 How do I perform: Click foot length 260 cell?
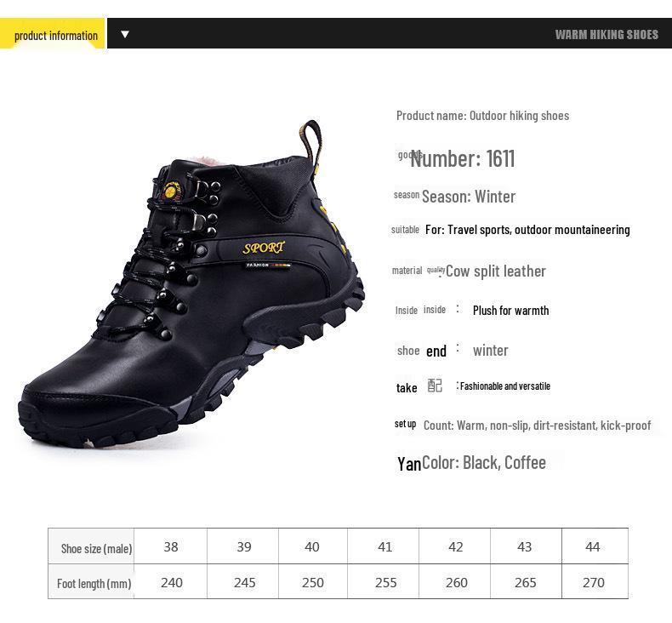pos(455,582)
